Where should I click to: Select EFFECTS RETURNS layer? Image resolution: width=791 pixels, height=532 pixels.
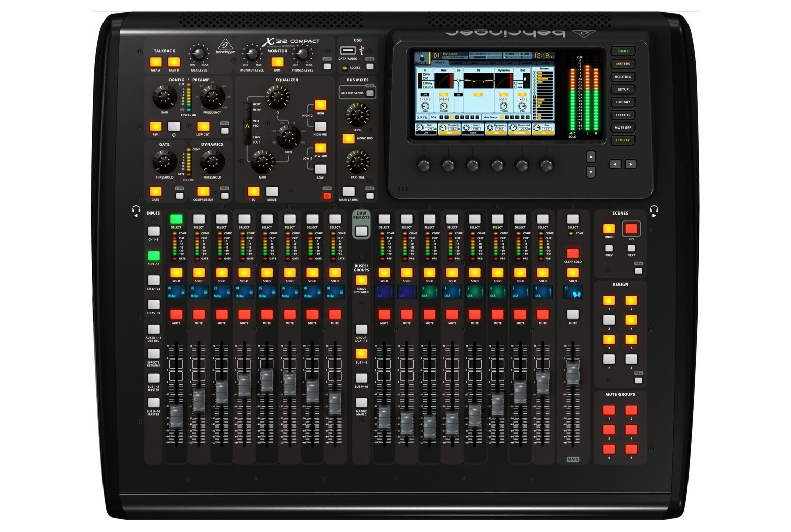153,354
